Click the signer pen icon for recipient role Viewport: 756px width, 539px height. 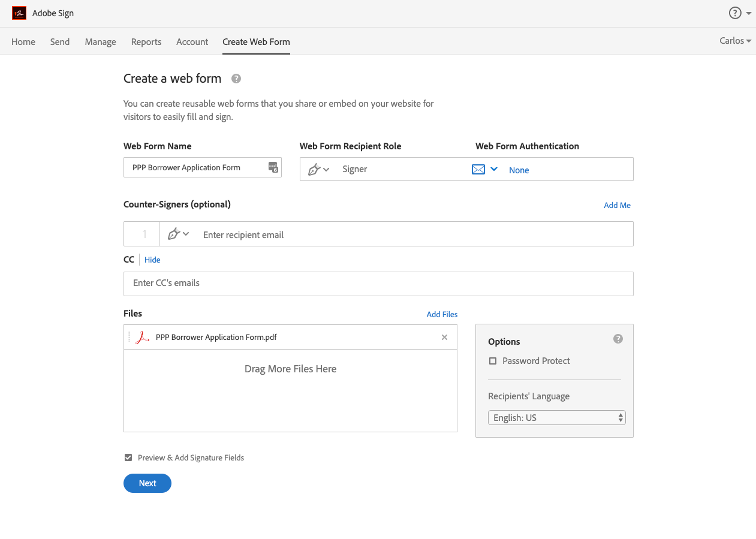[x=315, y=170]
